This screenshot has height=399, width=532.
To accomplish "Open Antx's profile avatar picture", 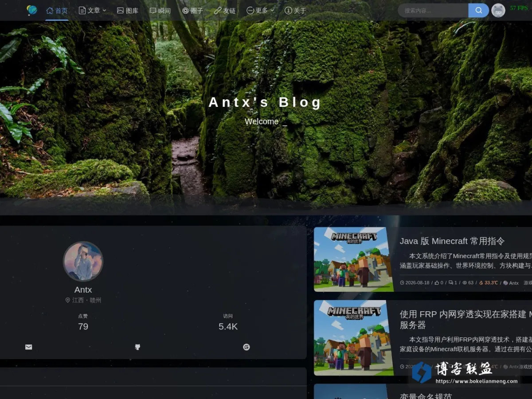I will [83, 262].
